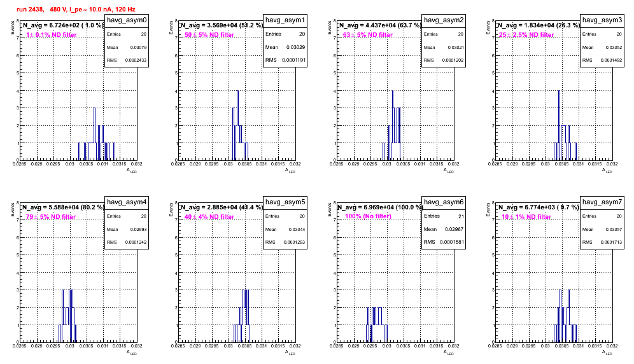Click Mean 0.02993 in havg_asym4 stats
Image resolution: width=634 pixels, height=364 pixels.
127,229
